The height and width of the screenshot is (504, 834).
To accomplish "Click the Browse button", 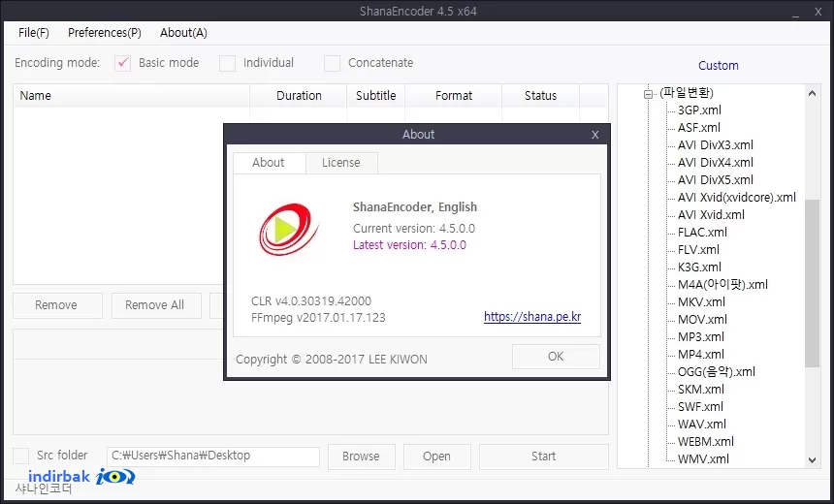I will pyautogui.click(x=361, y=457).
